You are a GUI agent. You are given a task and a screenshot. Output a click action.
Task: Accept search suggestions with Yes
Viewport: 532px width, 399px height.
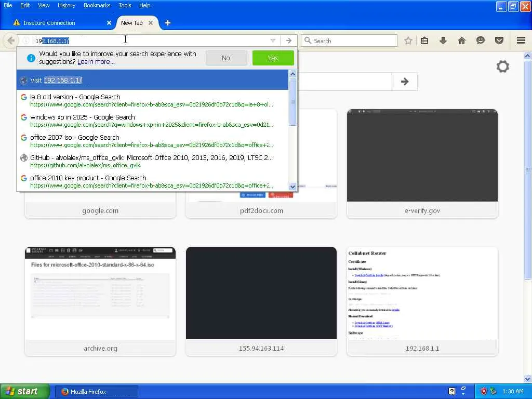tap(273, 58)
